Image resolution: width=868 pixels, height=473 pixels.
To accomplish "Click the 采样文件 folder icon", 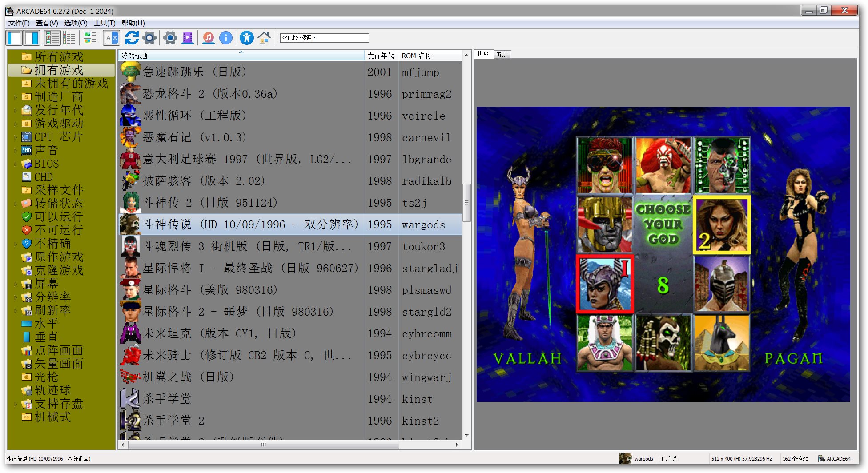I will [27, 190].
